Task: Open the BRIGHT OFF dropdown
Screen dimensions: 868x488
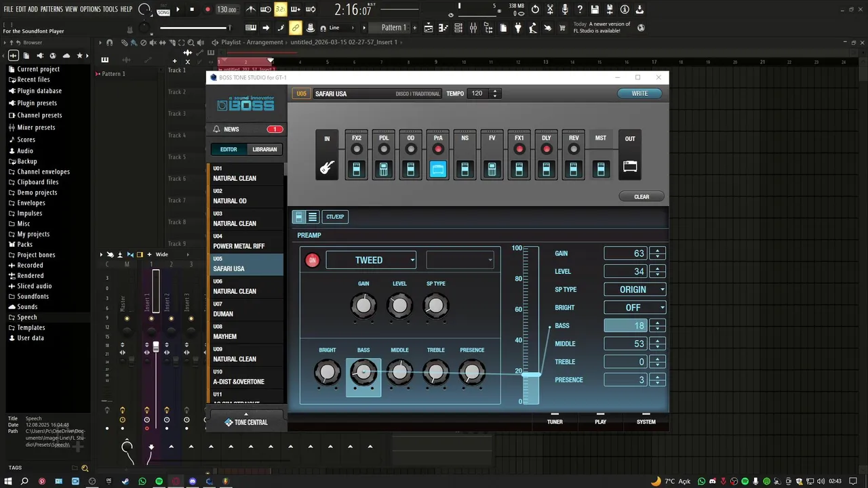Action: pyautogui.click(x=635, y=308)
